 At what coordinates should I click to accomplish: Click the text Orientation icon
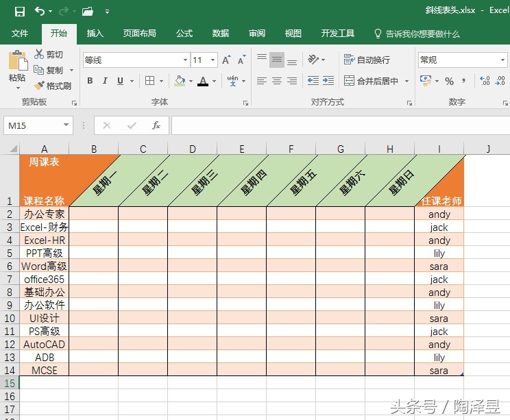tap(313, 60)
